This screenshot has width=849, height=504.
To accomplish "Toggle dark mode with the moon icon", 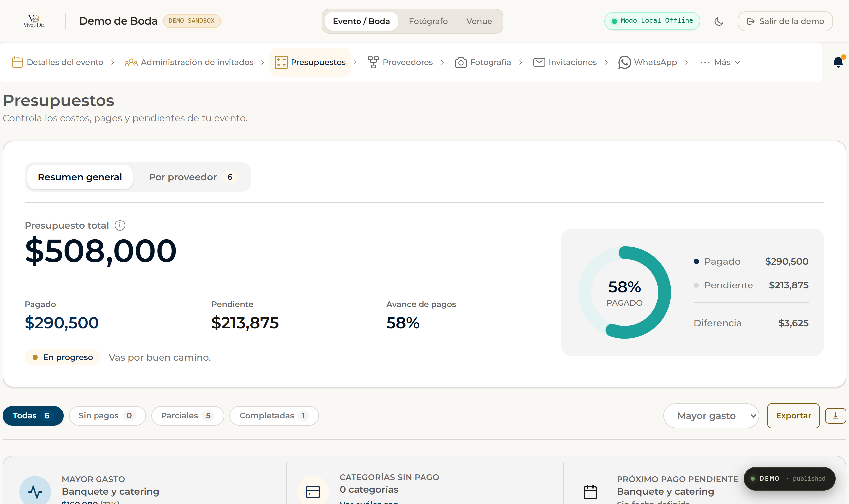I will (719, 22).
